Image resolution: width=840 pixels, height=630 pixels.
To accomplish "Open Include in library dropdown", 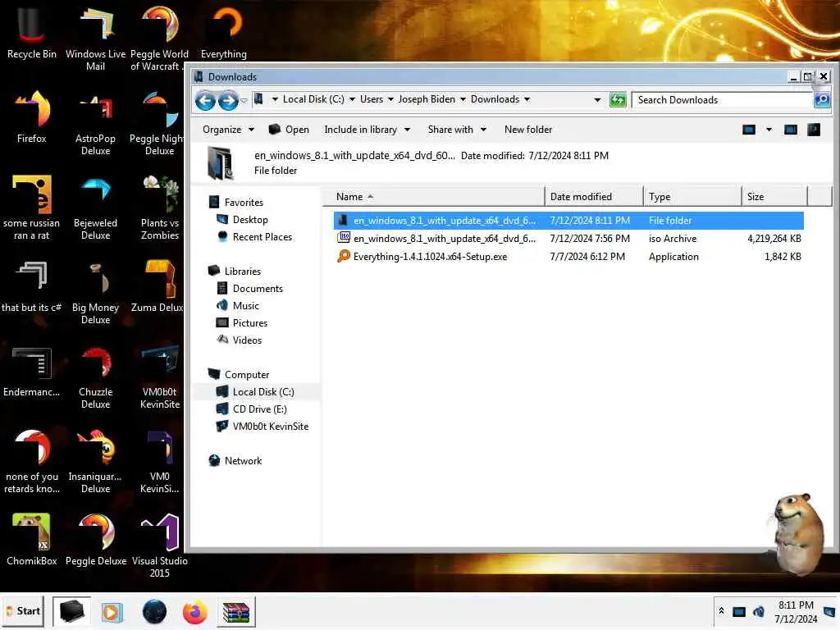I will [367, 130].
